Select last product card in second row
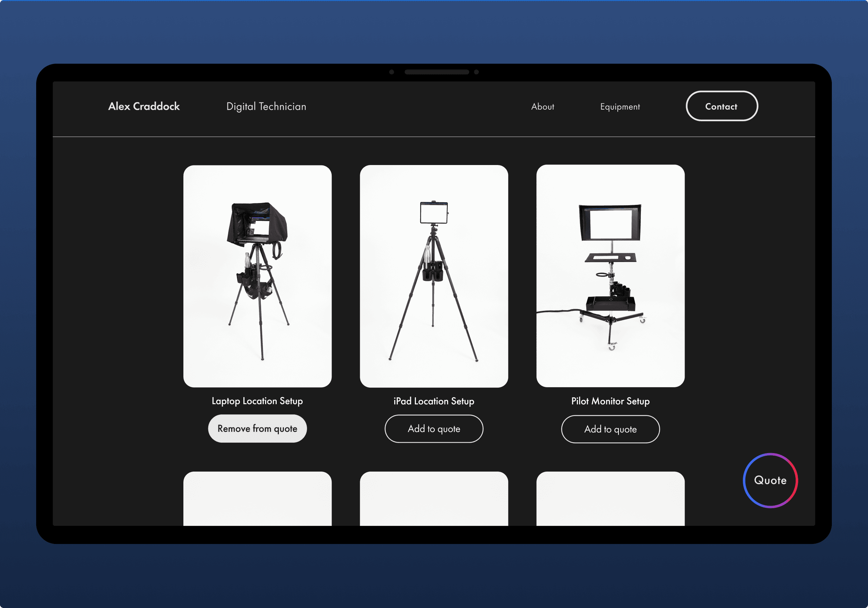The height and width of the screenshot is (608, 868). click(610, 499)
